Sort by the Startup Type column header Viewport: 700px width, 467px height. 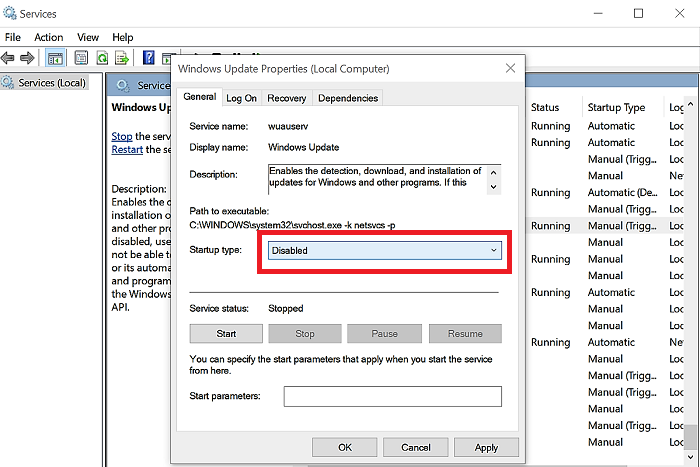(616, 108)
